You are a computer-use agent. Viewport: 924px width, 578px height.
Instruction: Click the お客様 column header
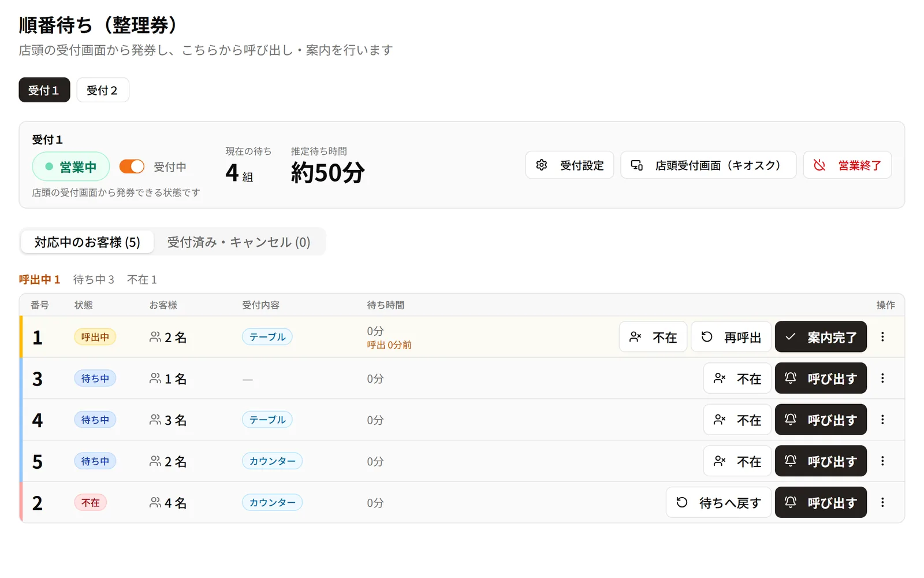(163, 305)
